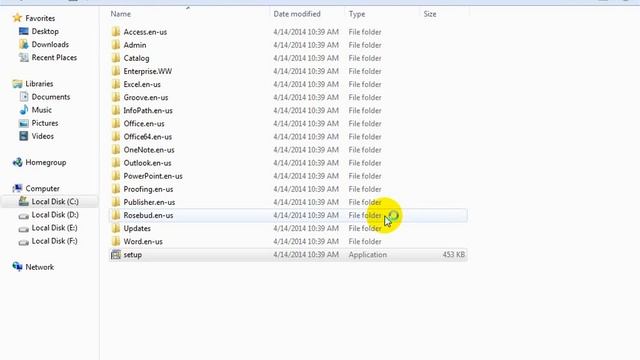640x360 pixels.
Task: Click the Word.en-us folder icon
Action: (x=116, y=241)
